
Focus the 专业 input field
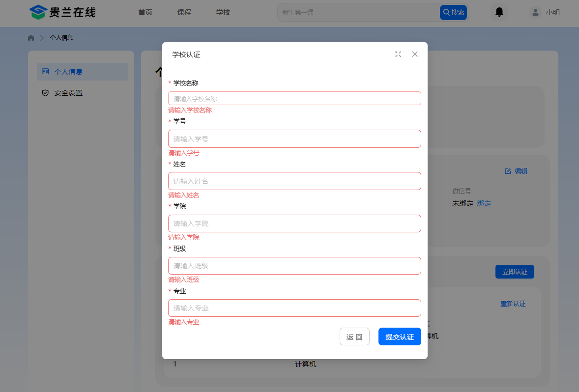294,308
